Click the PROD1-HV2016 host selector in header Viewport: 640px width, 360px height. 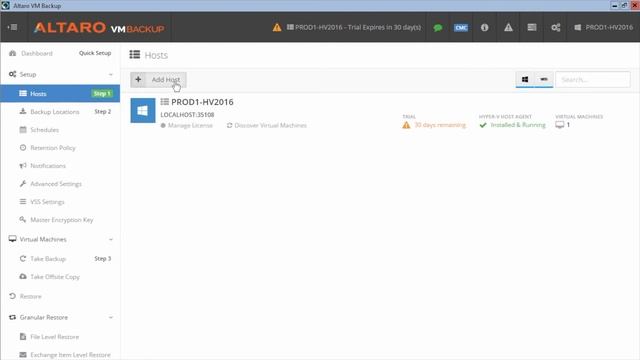604,27
